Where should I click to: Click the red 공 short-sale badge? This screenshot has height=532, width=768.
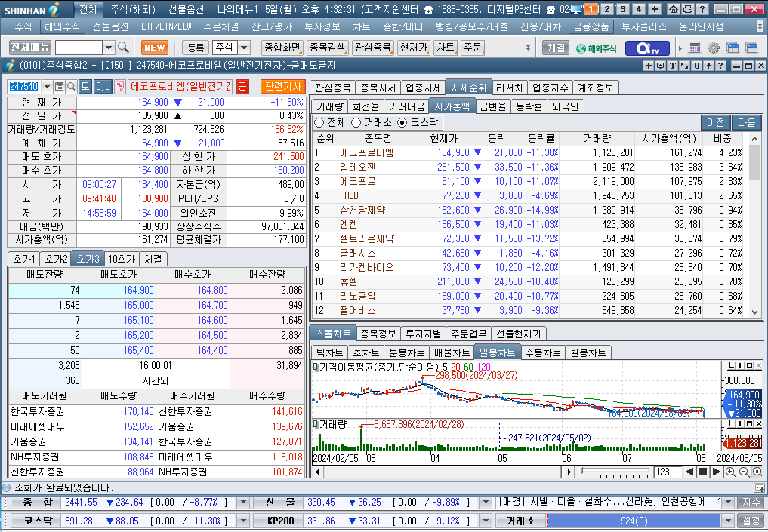click(242, 87)
